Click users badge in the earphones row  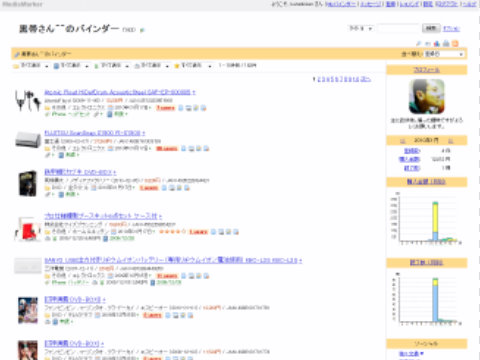tap(166, 108)
